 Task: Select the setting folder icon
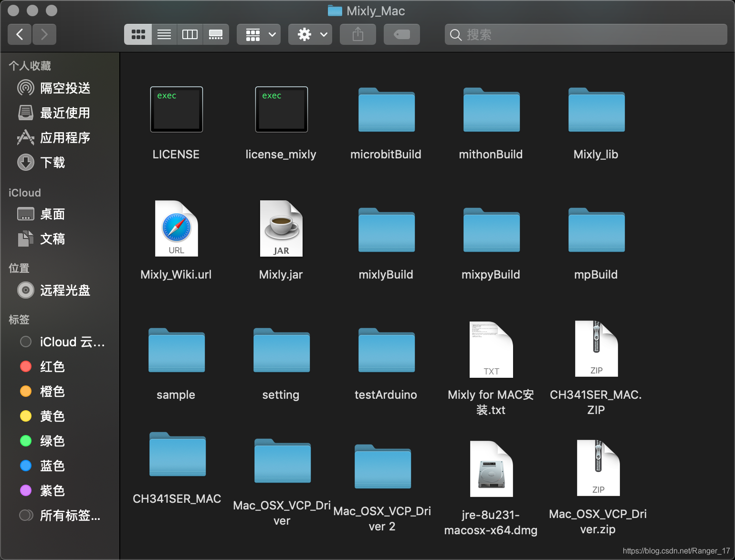click(282, 350)
